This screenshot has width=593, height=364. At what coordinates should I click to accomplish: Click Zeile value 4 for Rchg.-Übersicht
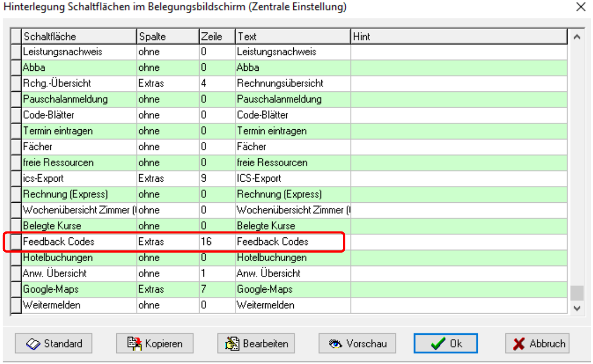click(217, 83)
